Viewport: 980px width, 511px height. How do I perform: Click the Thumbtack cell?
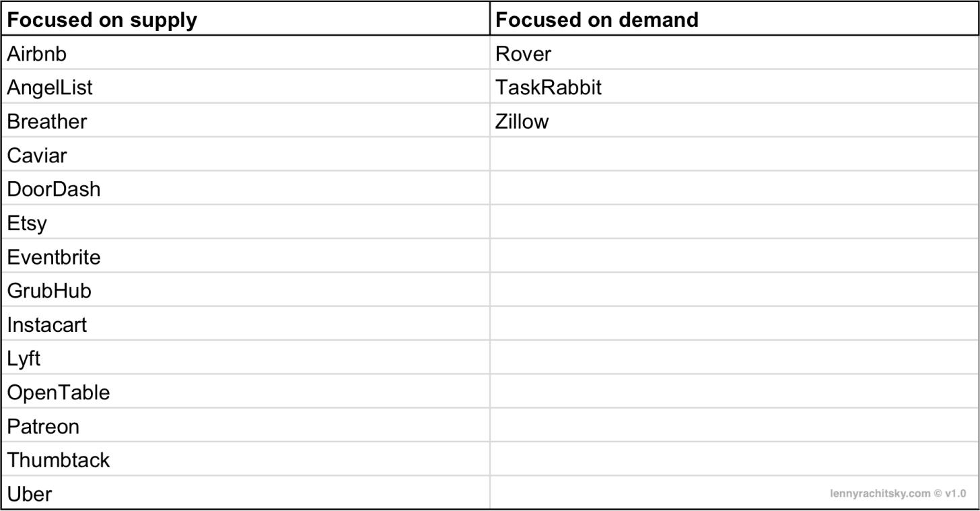pos(245,458)
